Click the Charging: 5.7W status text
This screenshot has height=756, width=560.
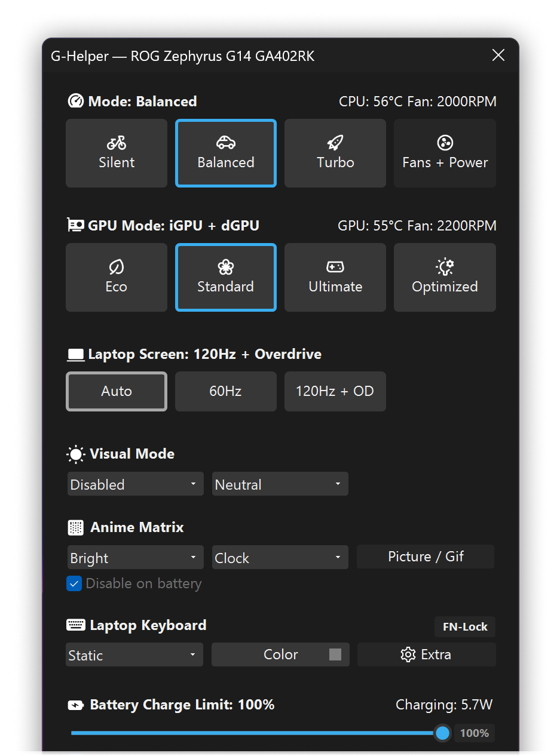[x=444, y=705]
